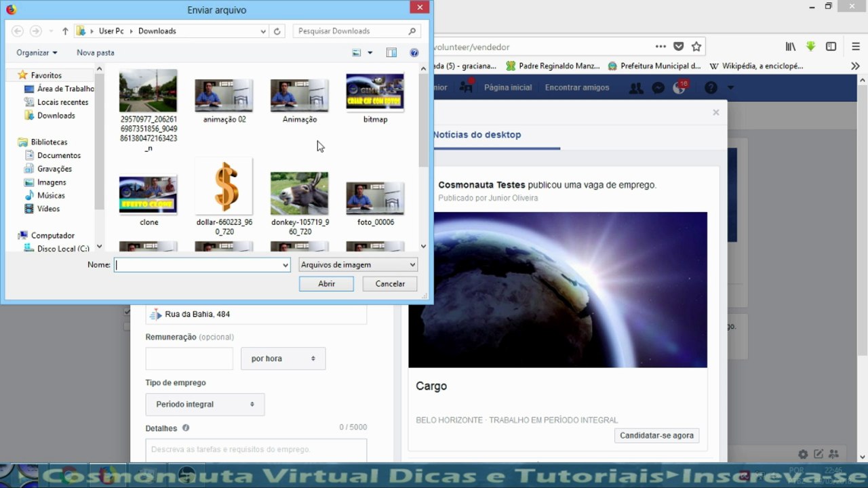868x488 pixels.
Task: Open Facebook friend requests icon
Action: (x=636, y=88)
